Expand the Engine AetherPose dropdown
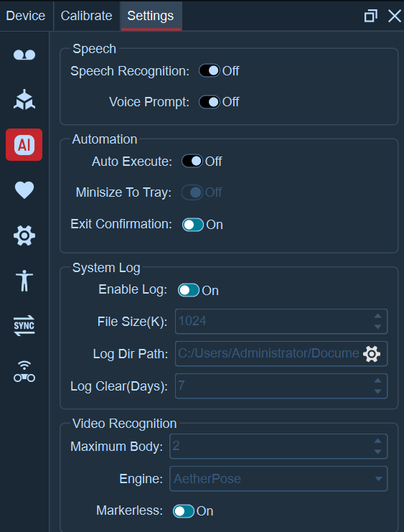Screen dimensions: 404x532 [x=278, y=479]
